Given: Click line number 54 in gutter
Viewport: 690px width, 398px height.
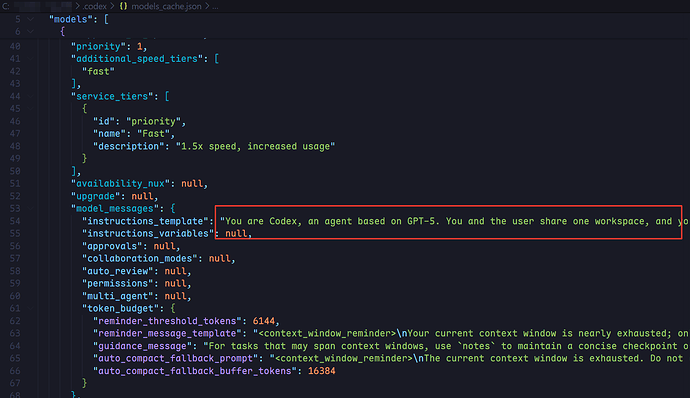Looking at the screenshot, I should coord(15,221).
